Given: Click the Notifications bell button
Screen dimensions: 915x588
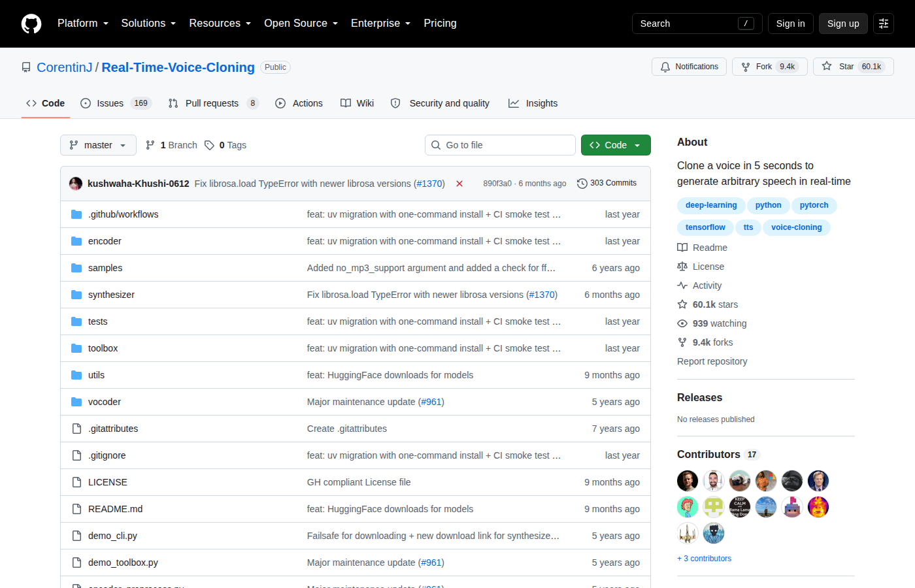Looking at the screenshot, I should click(689, 67).
